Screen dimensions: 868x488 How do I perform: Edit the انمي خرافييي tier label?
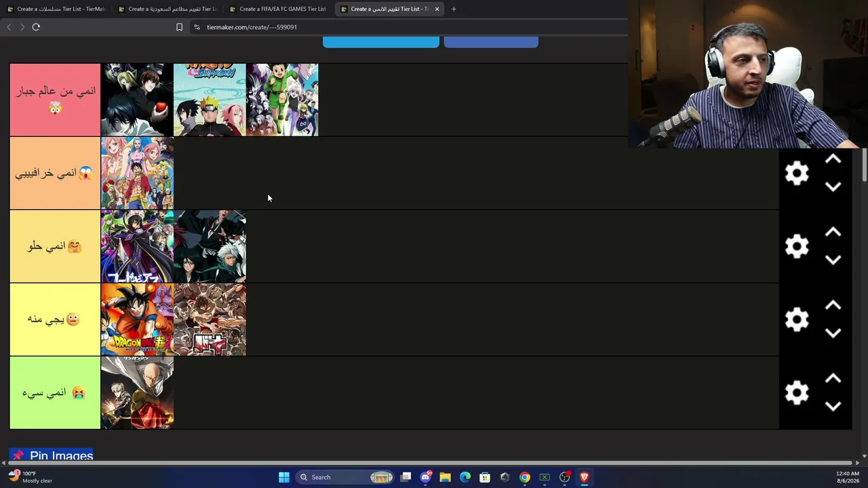pyautogui.click(x=55, y=173)
